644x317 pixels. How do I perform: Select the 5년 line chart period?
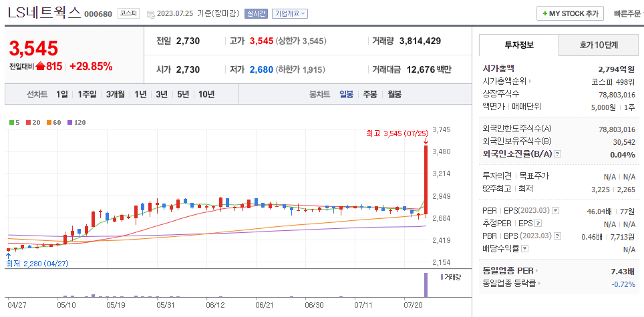[x=183, y=94]
